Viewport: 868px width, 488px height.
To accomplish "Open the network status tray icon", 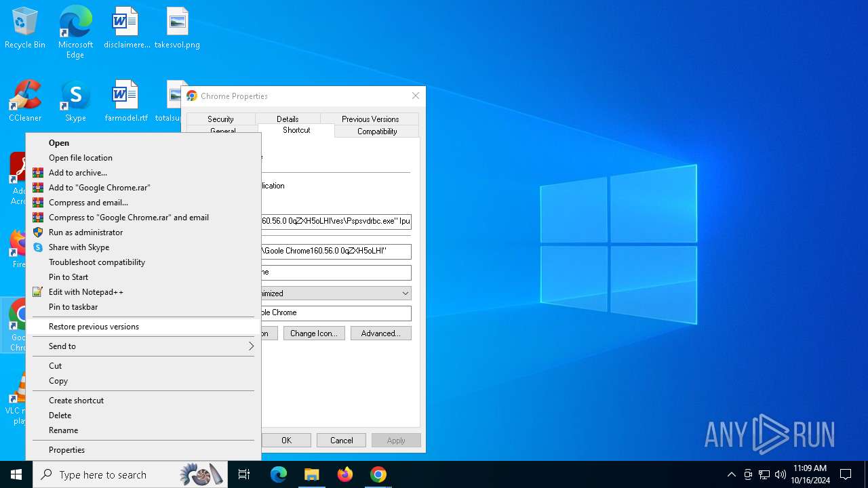I will [x=764, y=474].
